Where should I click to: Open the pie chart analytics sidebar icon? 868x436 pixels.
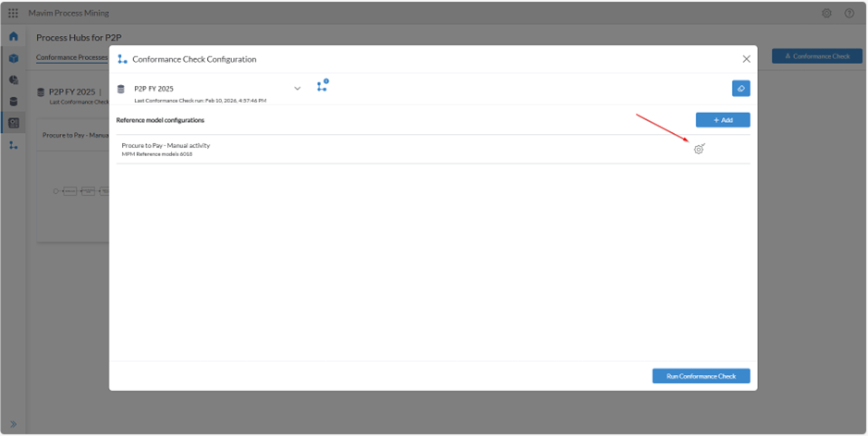click(x=13, y=80)
